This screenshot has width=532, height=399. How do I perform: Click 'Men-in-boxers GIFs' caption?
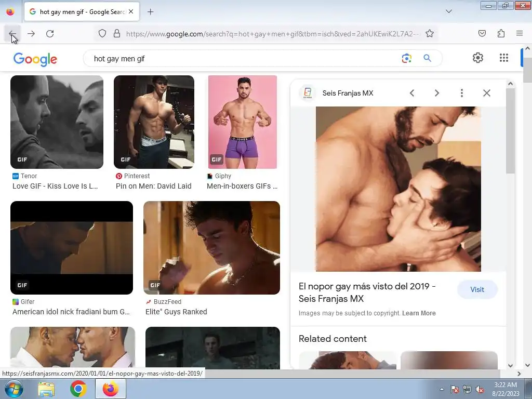pyautogui.click(x=242, y=186)
